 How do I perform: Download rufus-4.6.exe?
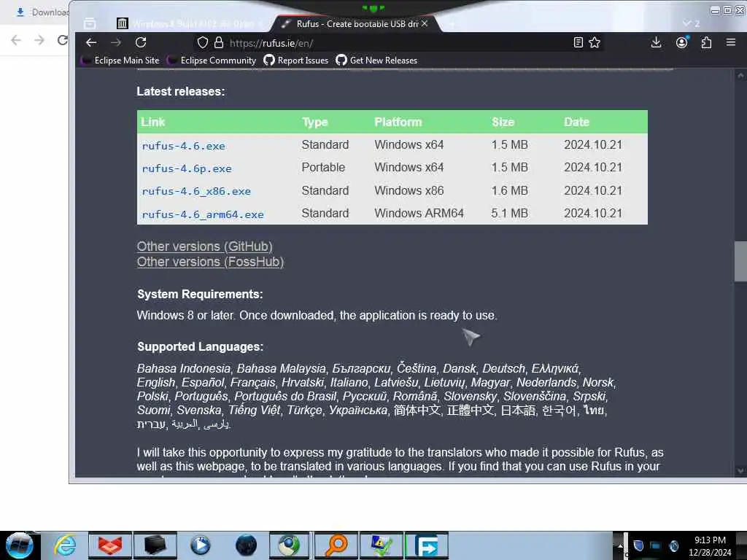pos(183,146)
